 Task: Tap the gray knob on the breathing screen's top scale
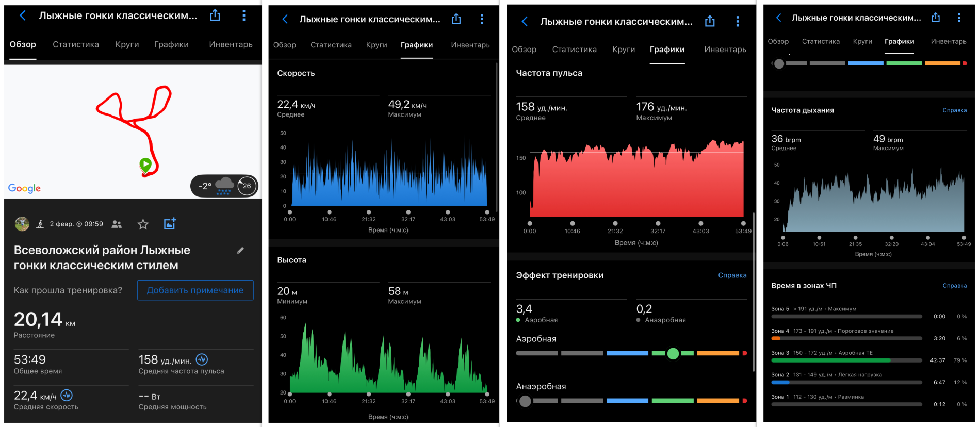click(x=779, y=63)
